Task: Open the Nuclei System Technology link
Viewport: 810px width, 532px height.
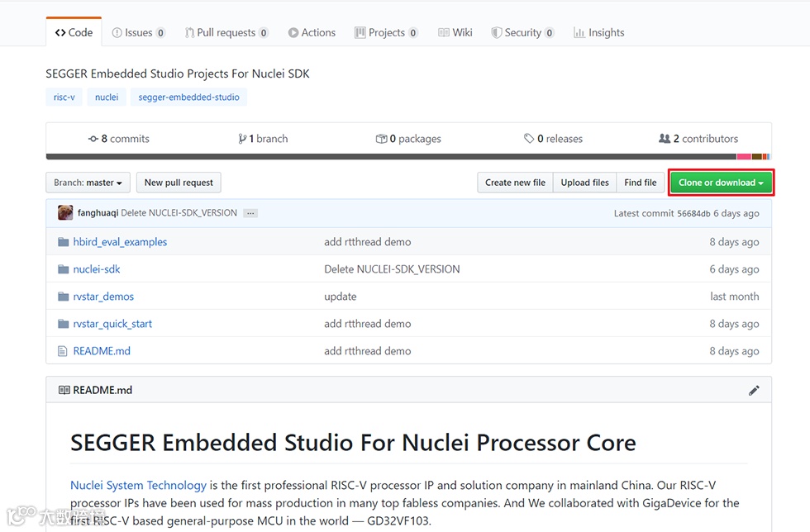Action: (x=138, y=486)
